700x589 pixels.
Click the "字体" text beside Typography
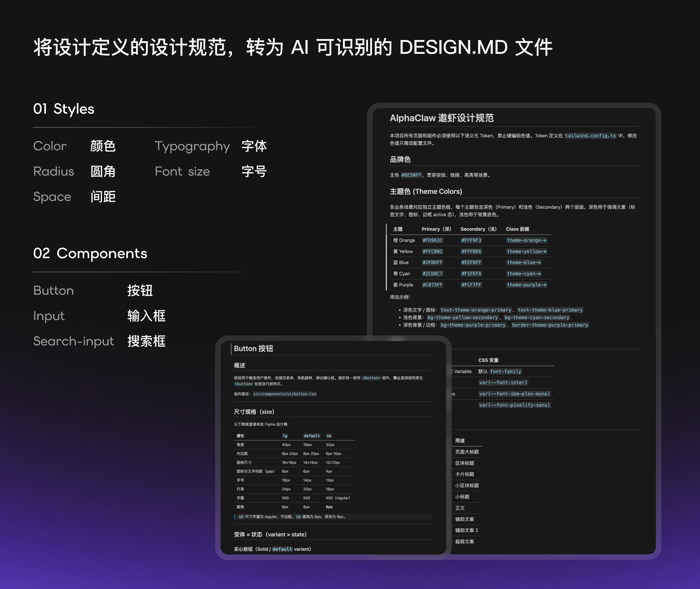click(x=254, y=146)
